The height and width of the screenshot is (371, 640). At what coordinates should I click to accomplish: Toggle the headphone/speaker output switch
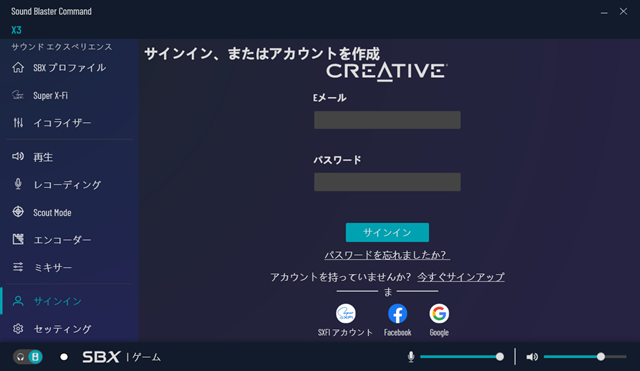click(28, 357)
